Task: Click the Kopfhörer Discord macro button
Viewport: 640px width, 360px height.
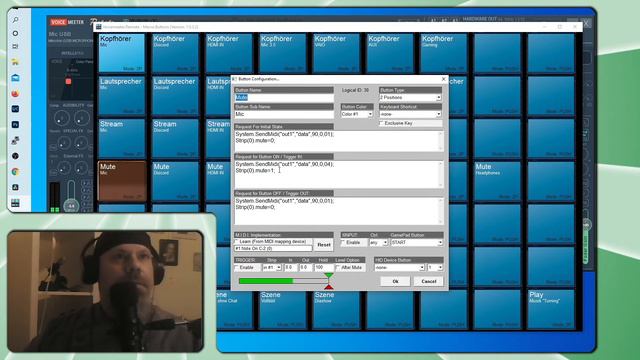Action: [175, 53]
